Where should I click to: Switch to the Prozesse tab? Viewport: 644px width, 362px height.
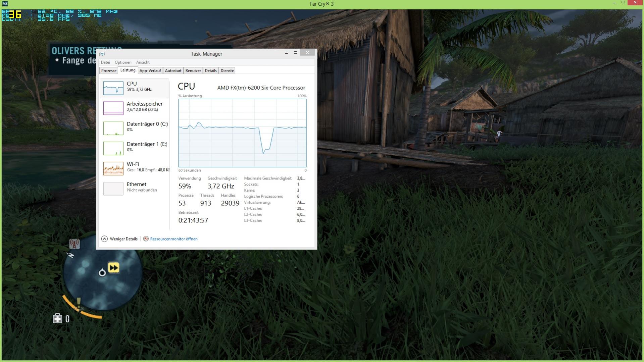point(109,71)
